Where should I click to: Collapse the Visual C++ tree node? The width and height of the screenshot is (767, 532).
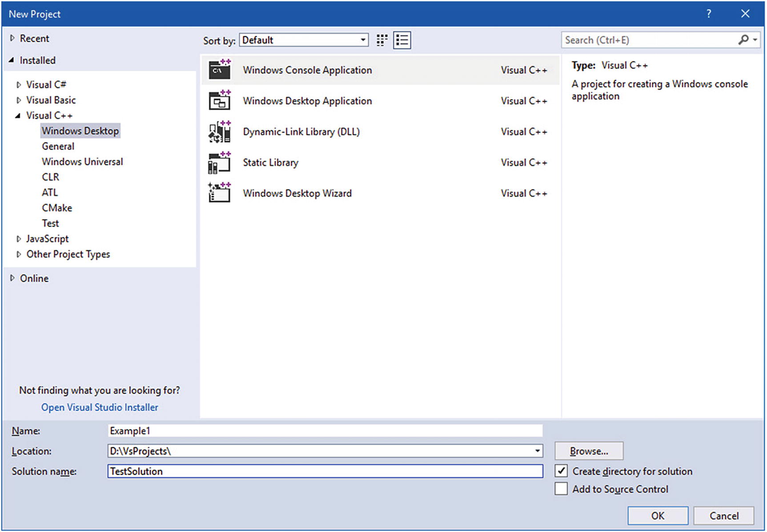18,116
